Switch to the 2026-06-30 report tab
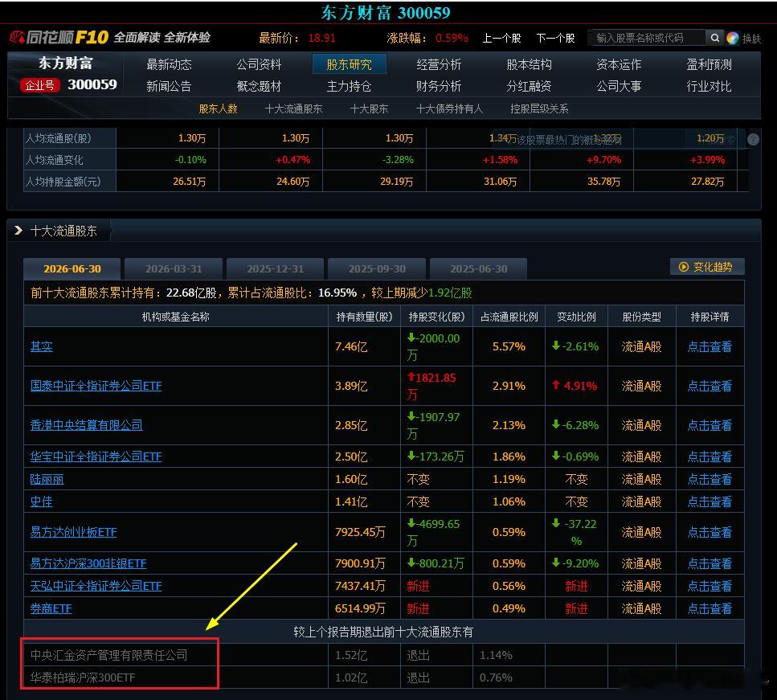The width and height of the screenshot is (777, 700). coord(72,268)
